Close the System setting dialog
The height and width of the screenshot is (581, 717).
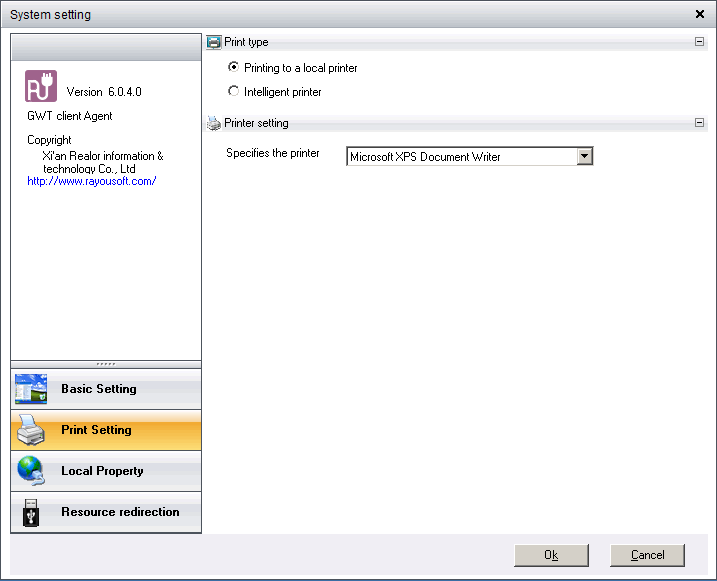tap(699, 14)
